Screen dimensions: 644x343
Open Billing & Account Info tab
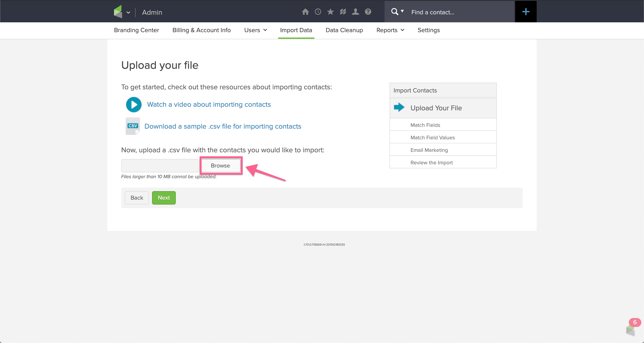click(201, 30)
